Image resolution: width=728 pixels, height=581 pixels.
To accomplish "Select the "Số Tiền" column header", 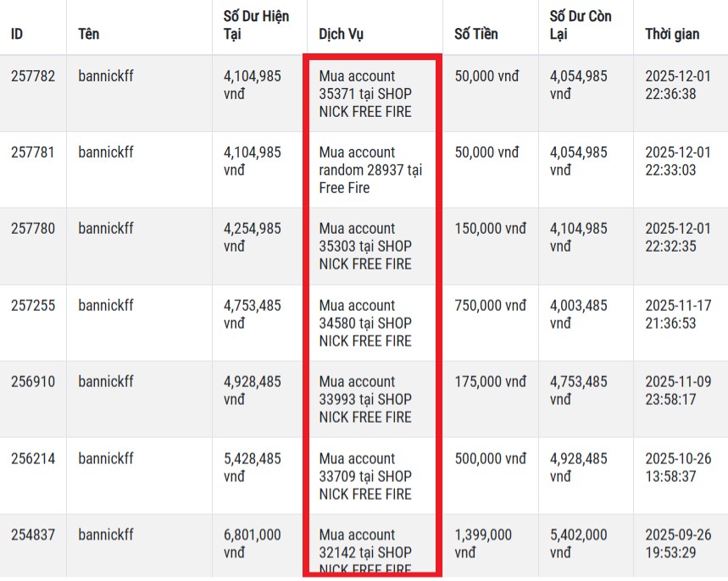I will (476, 35).
